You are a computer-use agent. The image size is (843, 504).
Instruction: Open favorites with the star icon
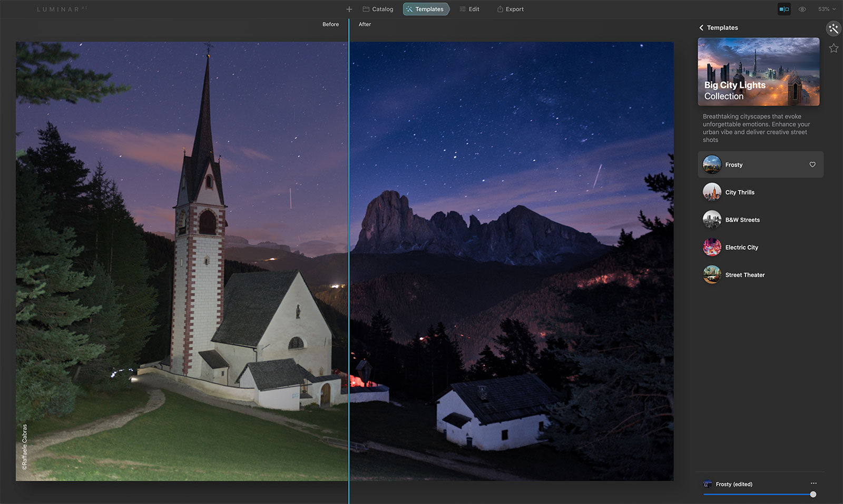coord(833,48)
